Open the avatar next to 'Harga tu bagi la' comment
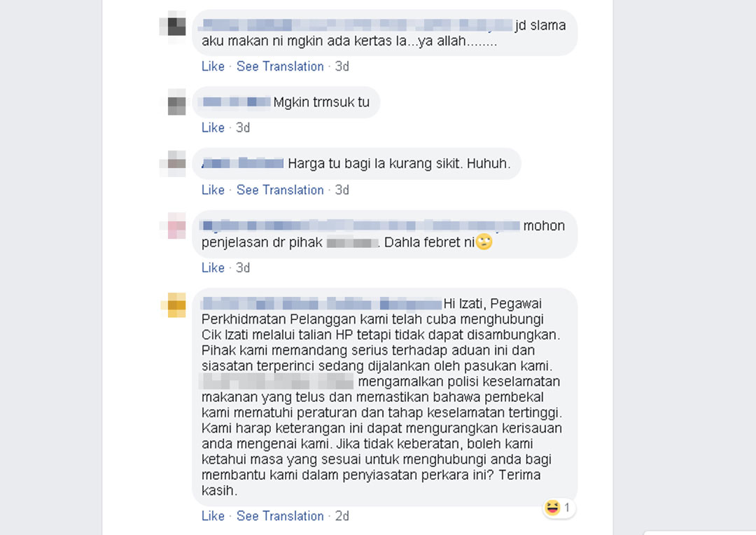 173,164
